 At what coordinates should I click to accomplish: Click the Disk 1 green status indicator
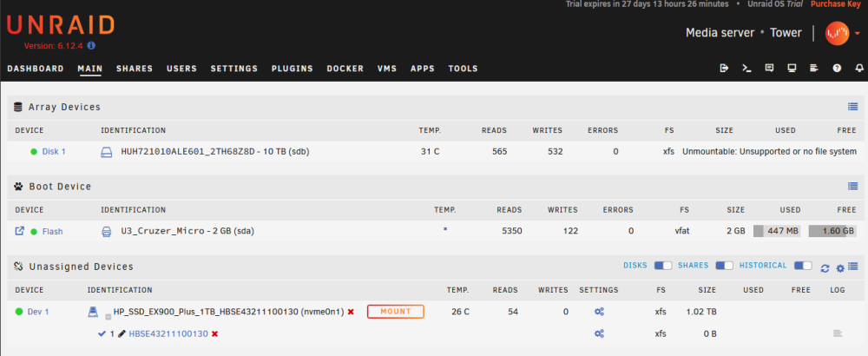point(34,152)
